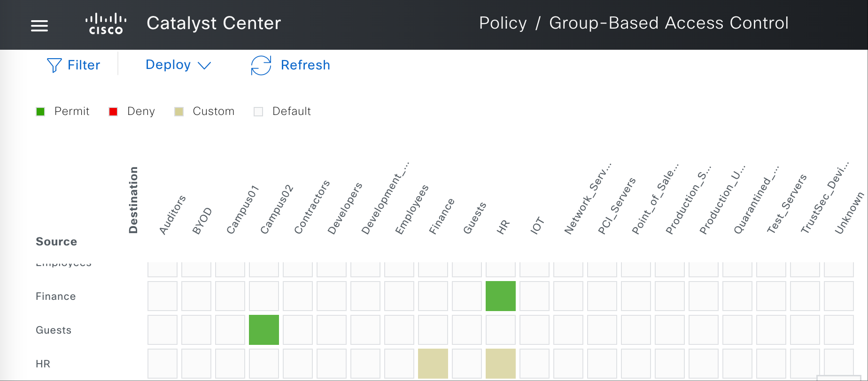Go to Policy breadcrumb
Image resolution: width=868 pixels, height=381 pixels.
[x=503, y=23]
